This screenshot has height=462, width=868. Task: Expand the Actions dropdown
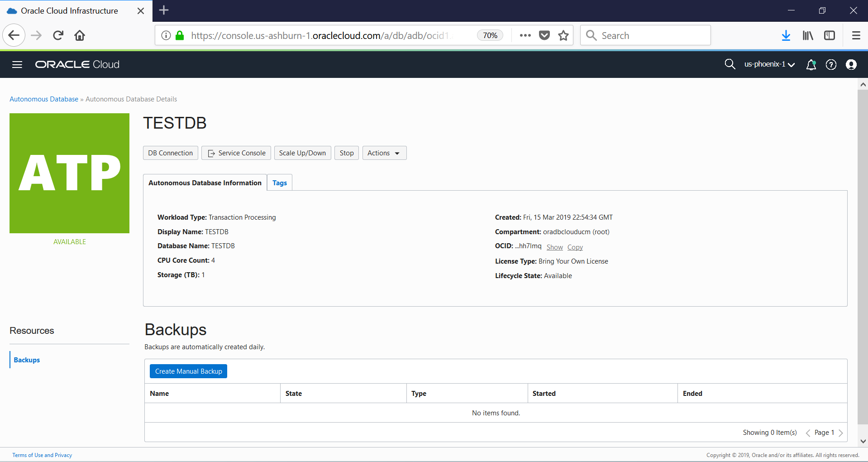pyautogui.click(x=384, y=153)
